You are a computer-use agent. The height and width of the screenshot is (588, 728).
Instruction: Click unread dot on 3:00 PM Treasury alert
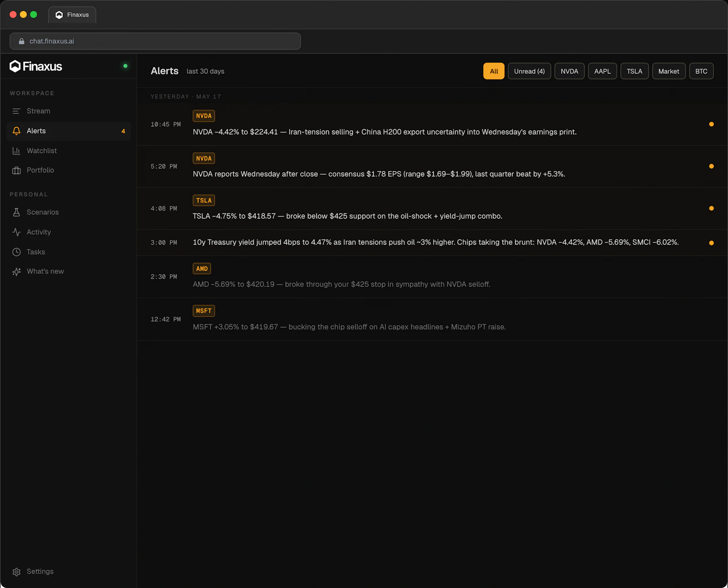(x=711, y=243)
